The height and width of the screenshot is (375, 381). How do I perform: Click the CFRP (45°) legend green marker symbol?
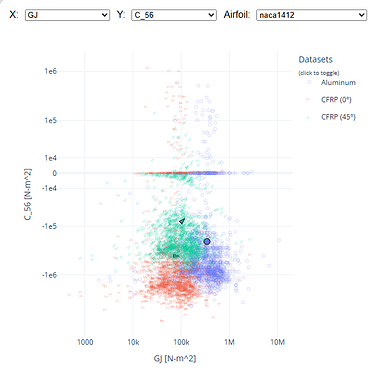pos(308,117)
